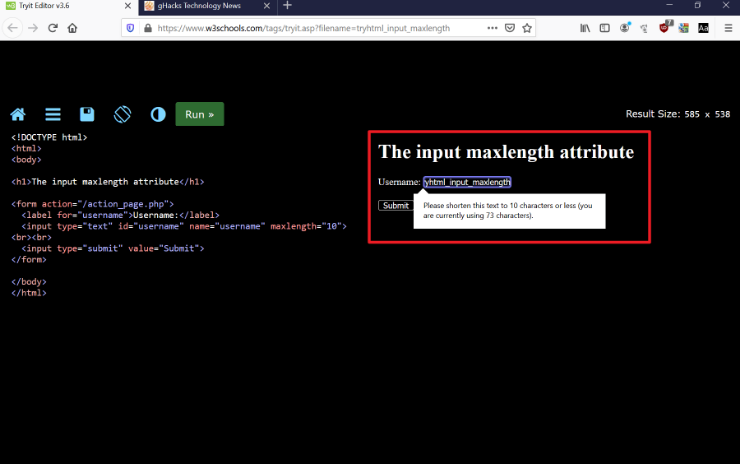Viewport: 741px width, 466px height.
Task: Open a new browser tab
Action: point(287,6)
